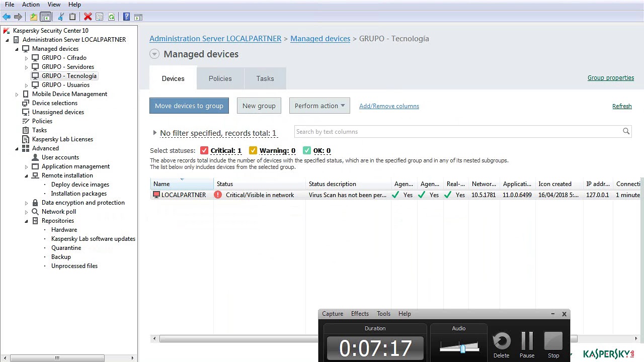Open Add/Remove columns link

[389, 106]
